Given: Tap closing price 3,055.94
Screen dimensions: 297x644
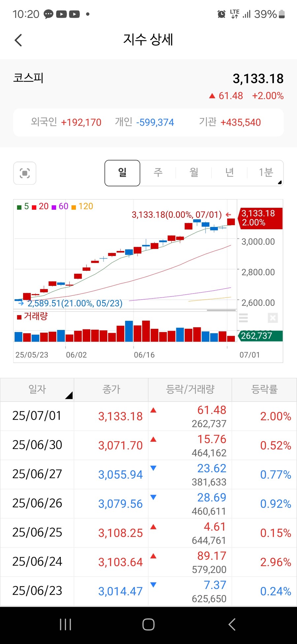Looking at the screenshot, I should coord(120,475).
